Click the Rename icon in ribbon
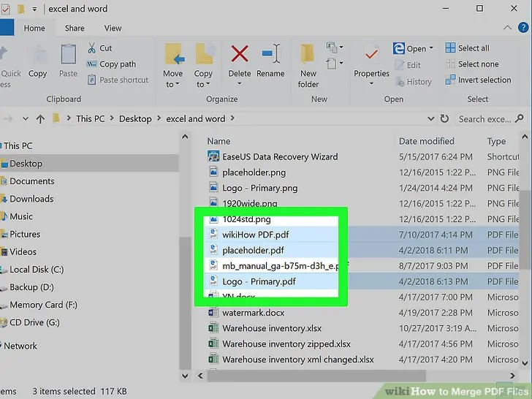This screenshot has width=532, height=399. coord(270,60)
